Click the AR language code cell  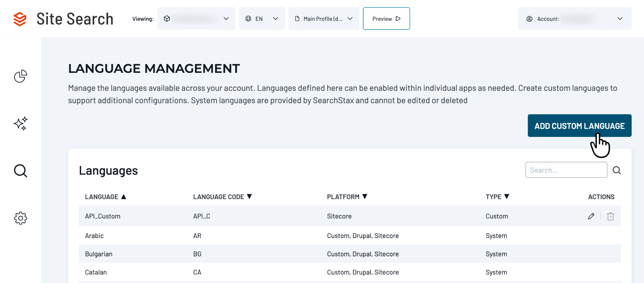point(197,236)
